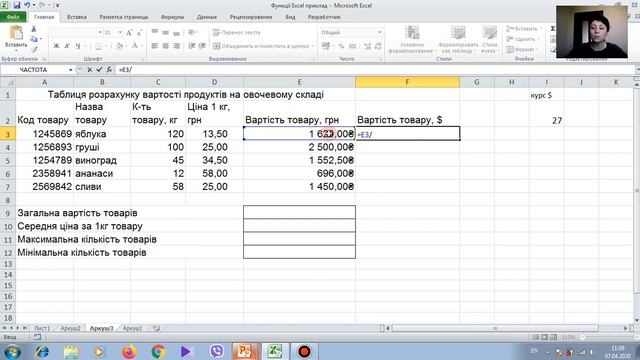Open Format as Table dropdown
Image resolution: width=640 pixels, height=360 pixels.
tap(458, 40)
